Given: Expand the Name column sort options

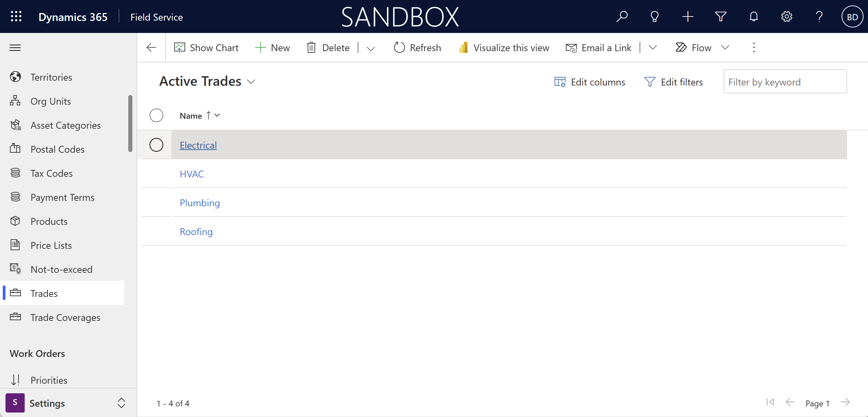Looking at the screenshot, I should [218, 115].
